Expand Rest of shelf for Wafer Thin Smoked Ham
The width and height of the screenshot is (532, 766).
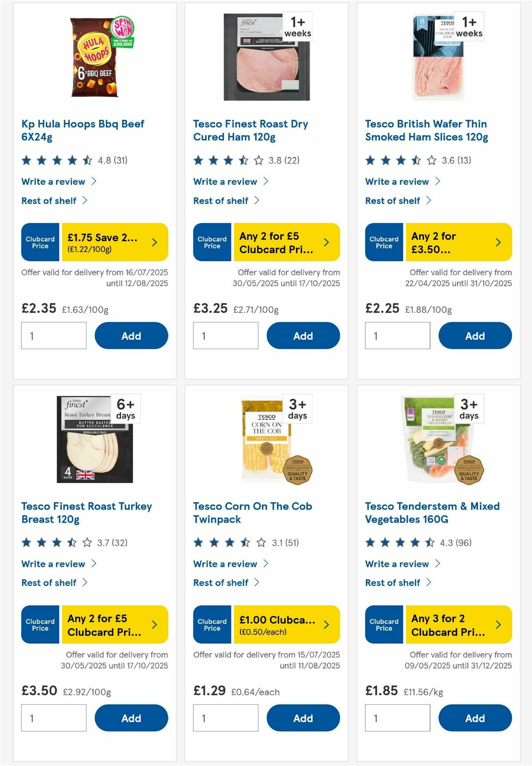pos(393,200)
